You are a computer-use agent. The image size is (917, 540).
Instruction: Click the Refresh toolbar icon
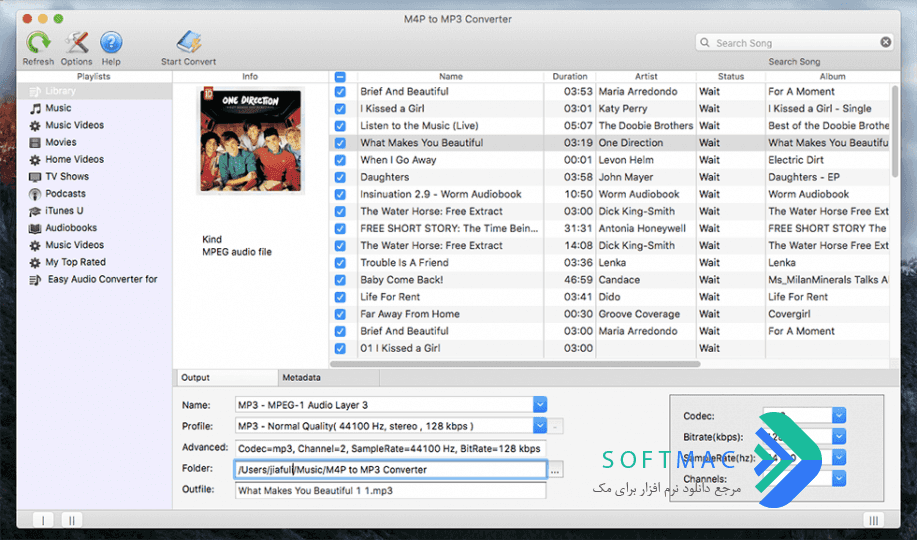coord(38,43)
